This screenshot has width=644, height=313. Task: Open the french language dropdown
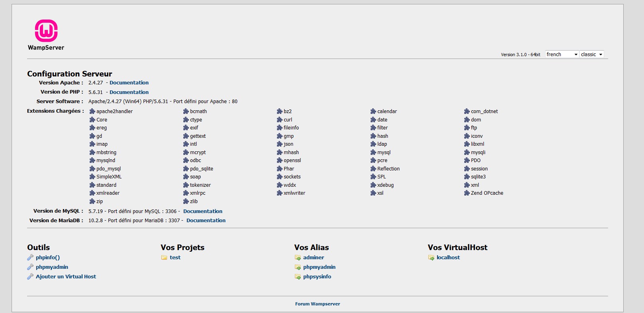pos(562,54)
